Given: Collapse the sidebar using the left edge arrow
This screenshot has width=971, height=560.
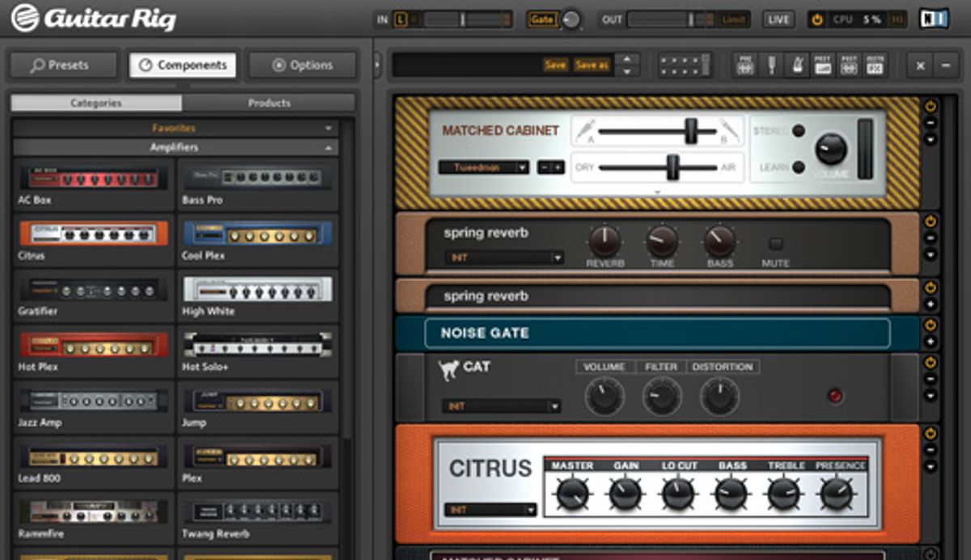Looking at the screenshot, I should pyautogui.click(x=377, y=65).
